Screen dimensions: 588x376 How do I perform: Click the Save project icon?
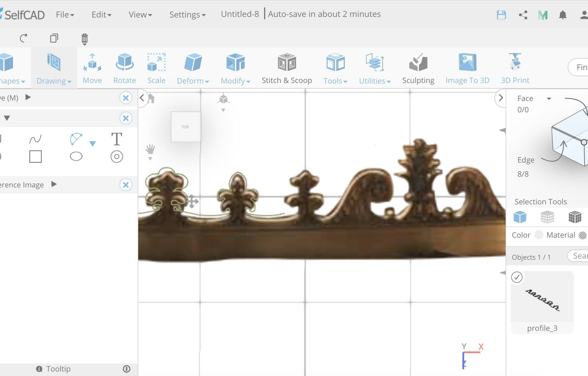[x=501, y=15]
